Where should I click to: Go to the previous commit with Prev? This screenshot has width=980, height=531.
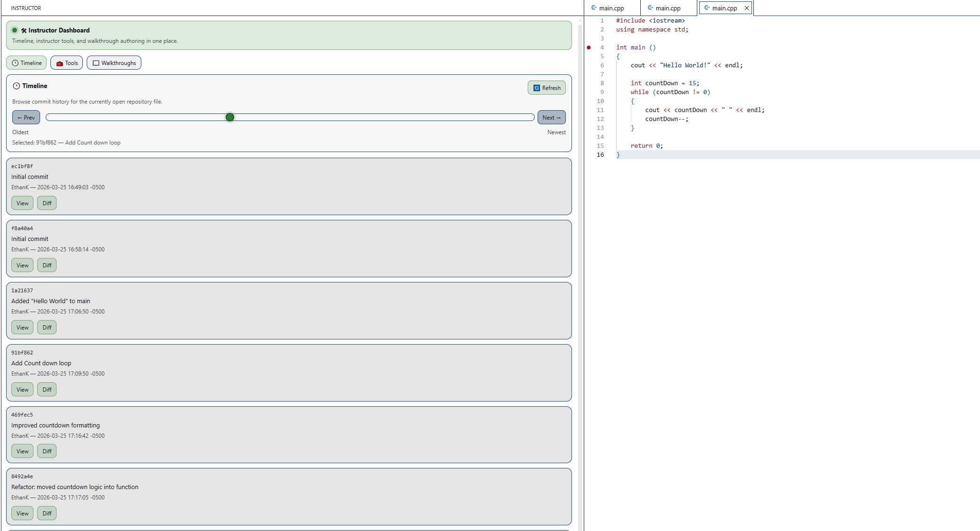(26, 118)
